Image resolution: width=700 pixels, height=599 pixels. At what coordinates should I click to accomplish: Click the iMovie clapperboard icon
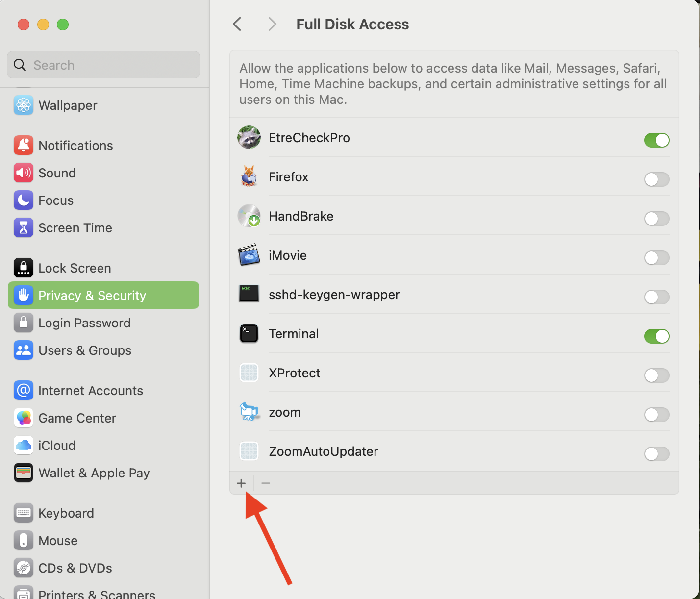point(249,255)
